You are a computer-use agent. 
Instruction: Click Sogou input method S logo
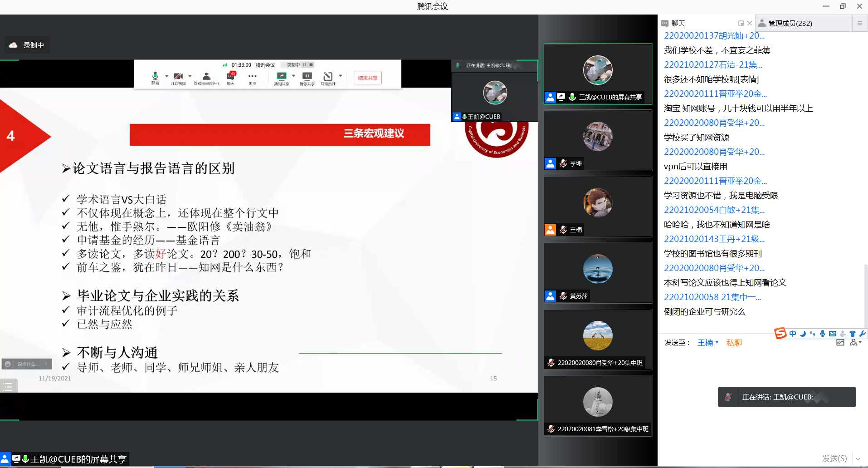(780, 333)
